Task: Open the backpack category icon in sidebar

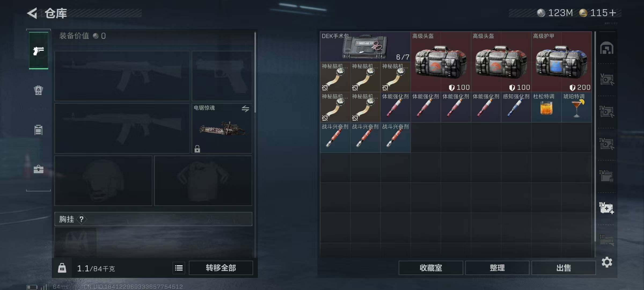Action: pos(38,90)
